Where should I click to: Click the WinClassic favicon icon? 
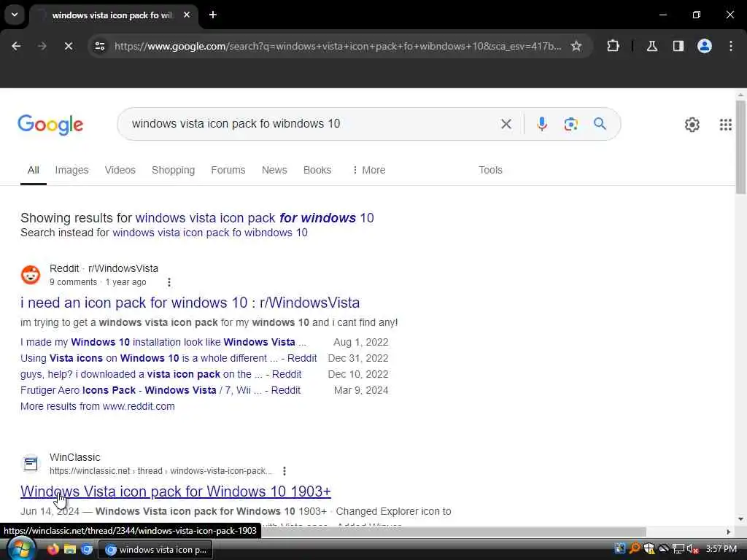click(31, 463)
